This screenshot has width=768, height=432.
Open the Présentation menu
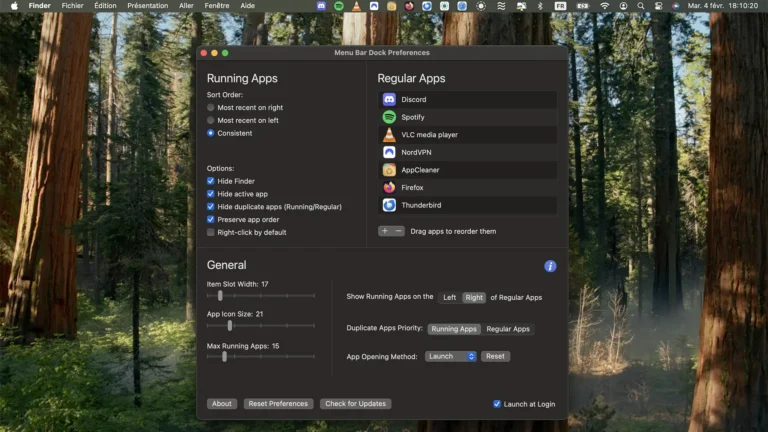[x=147, y=6]
